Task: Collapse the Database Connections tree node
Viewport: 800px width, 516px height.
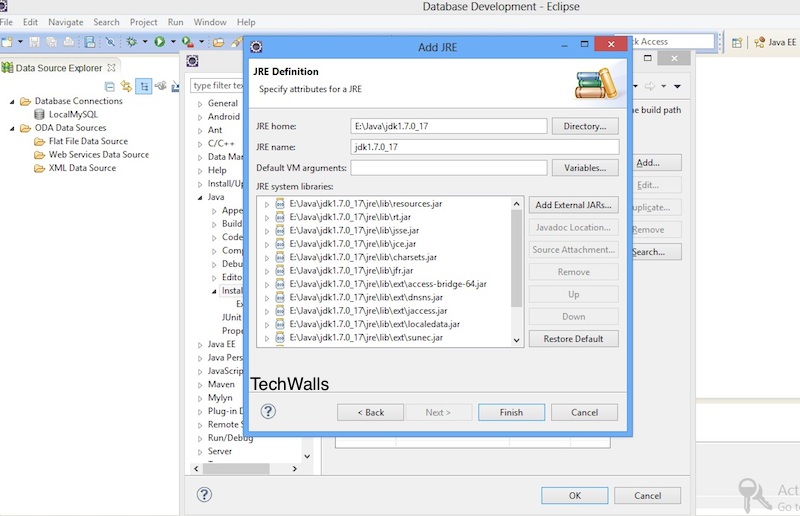Action: (x=12, y=102)
